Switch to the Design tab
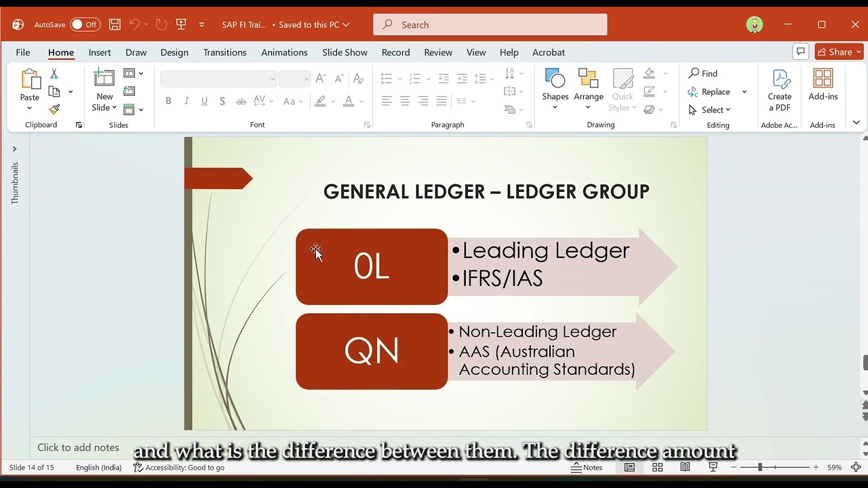The height and width of the screenshot is (488, 868). (x=174, y=52)
